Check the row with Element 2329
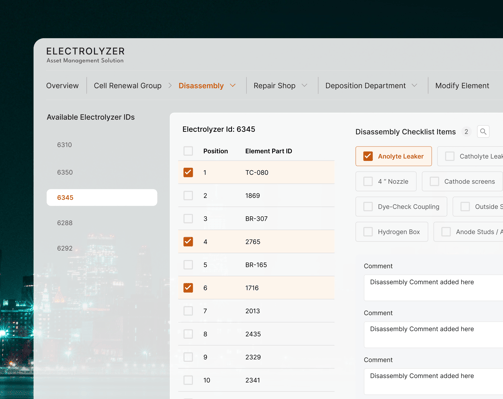The image size is (503, 399). (x=188, y=357)
